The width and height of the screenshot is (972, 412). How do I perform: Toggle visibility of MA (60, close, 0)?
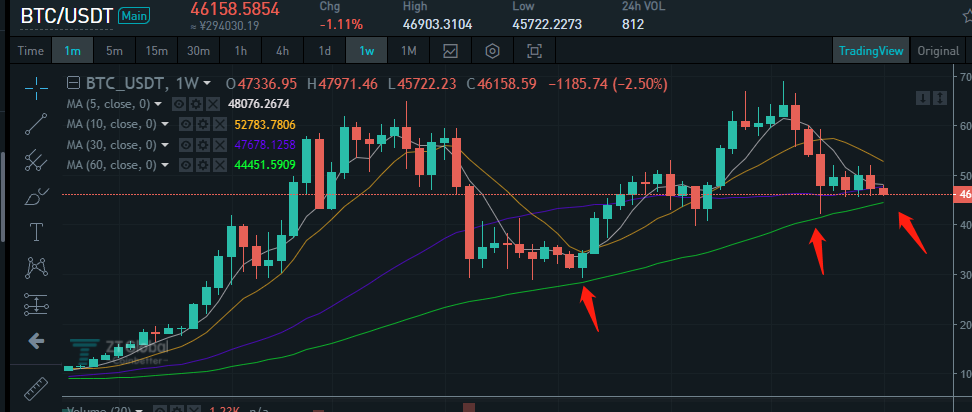[x=185, y=165]
